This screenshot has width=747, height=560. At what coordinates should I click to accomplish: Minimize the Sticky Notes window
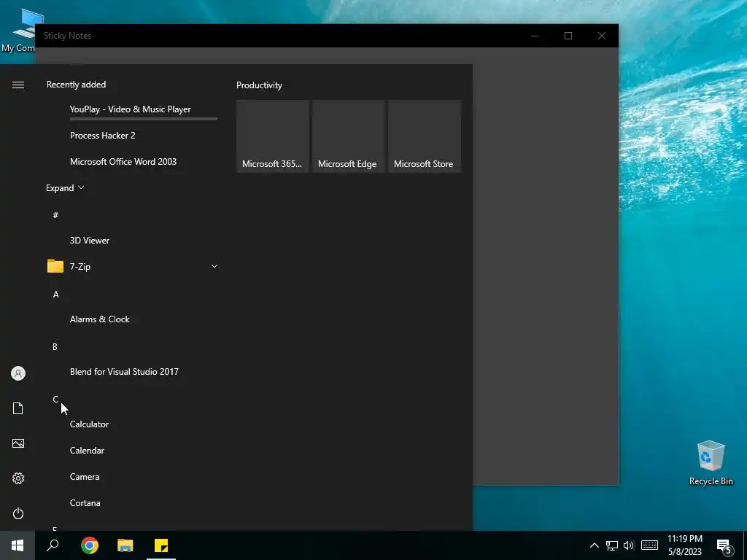pos(535,36)
